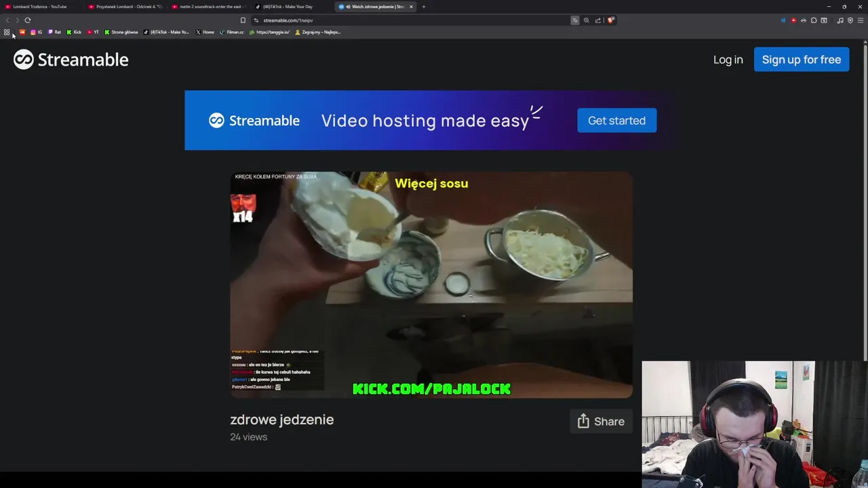Open Brave Shields lion icon

click(610, 20)
